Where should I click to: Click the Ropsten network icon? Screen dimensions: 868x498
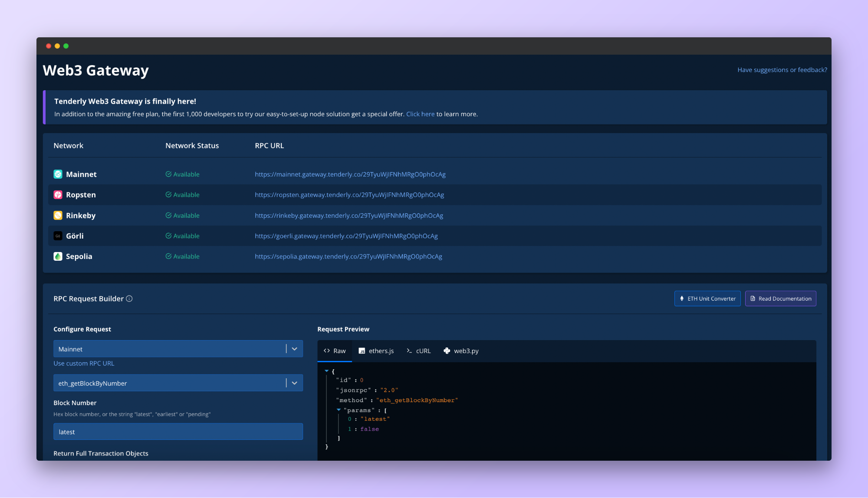(x=58, y=195)
